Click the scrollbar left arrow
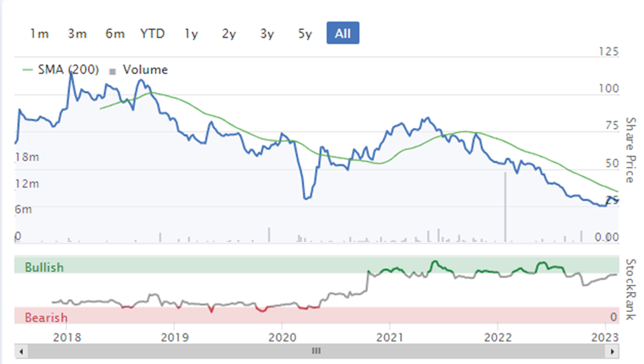 [x=21, y=351]
